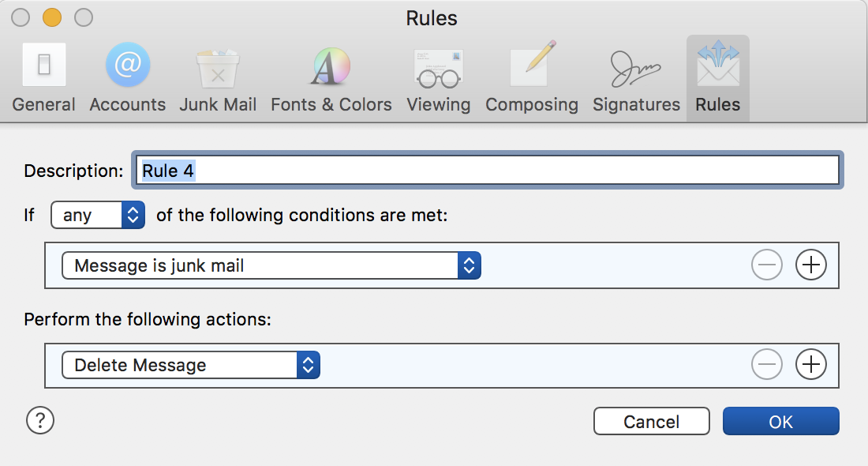This screenshot has width=868, height=466.
Task: Open the Accounts preferences icon
Action: [128, 66]
